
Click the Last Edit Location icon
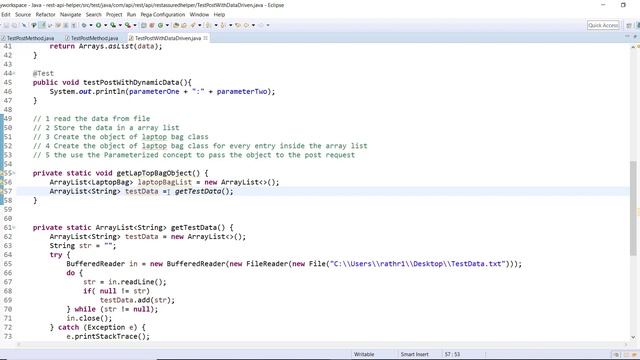tap(238, 25)
